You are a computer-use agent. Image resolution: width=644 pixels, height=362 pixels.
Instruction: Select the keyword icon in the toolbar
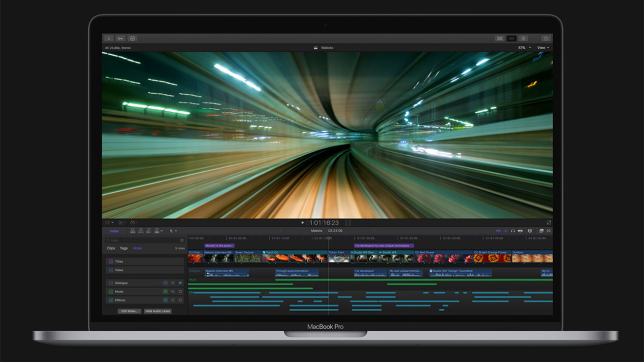click(x=120, y=38)
